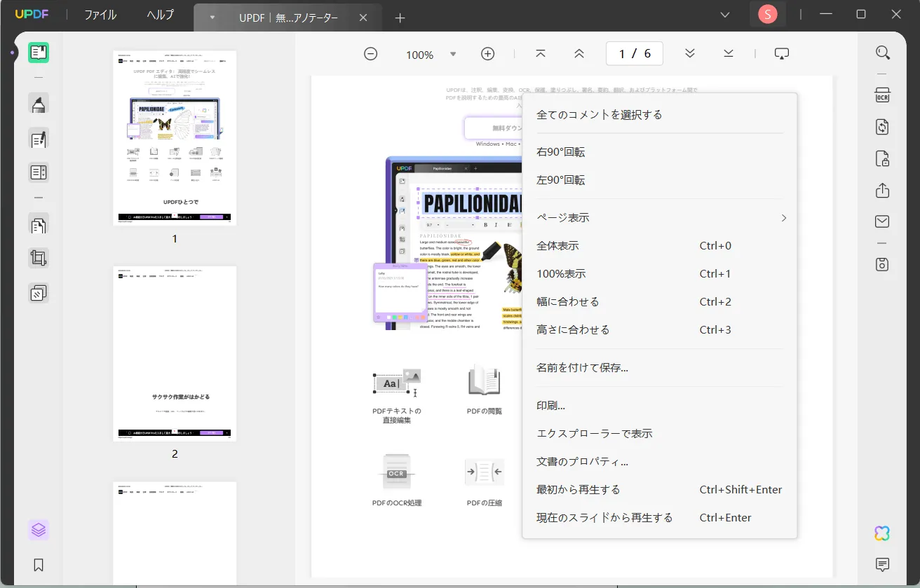Select the Comment highlighter tool

pyautogui.click(x=39, y=104)
